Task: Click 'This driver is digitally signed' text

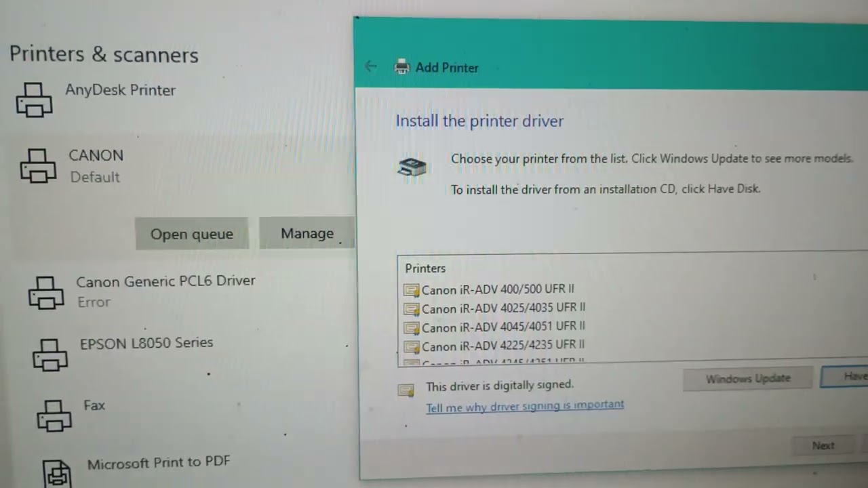Action: [500, 386]
